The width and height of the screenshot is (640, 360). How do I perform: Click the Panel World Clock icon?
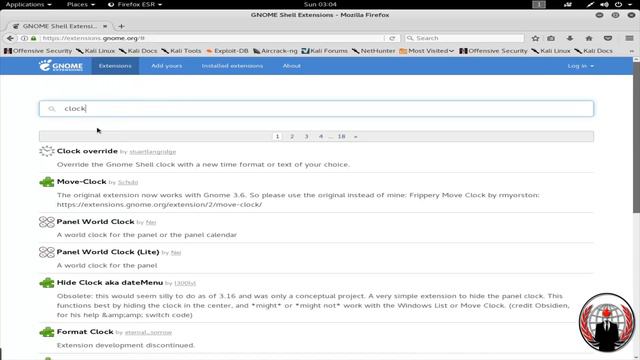pyautogui.click(x=47, y=222)
